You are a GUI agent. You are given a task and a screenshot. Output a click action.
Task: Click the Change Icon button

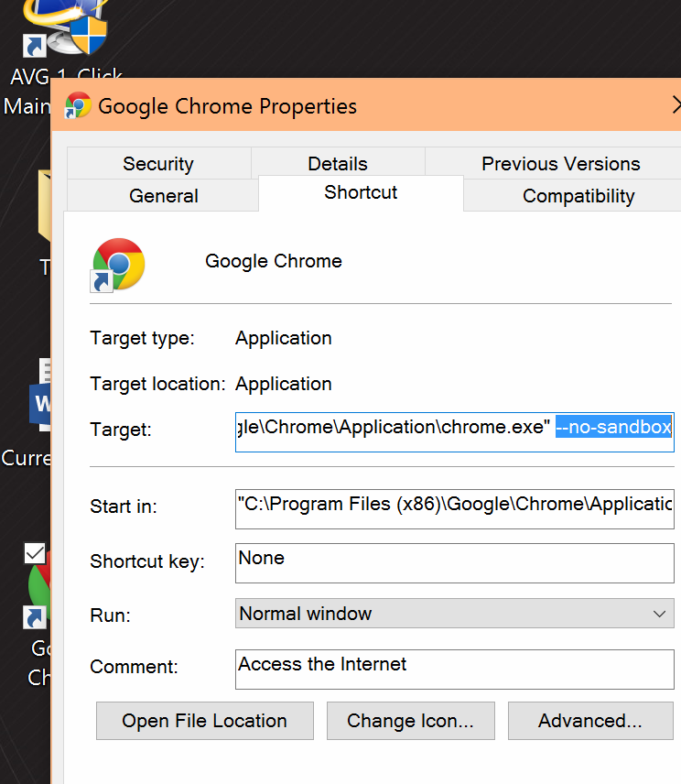click(411, 721)
